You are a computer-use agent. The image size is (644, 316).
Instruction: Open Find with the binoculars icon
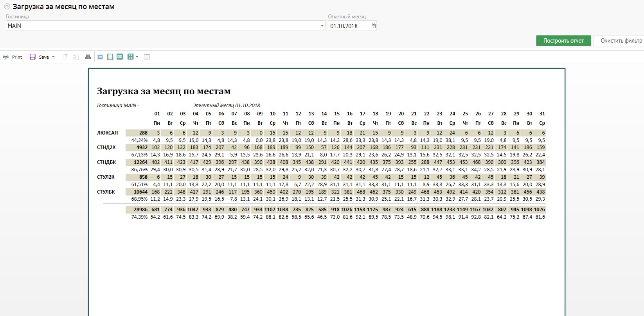(88, 57)
